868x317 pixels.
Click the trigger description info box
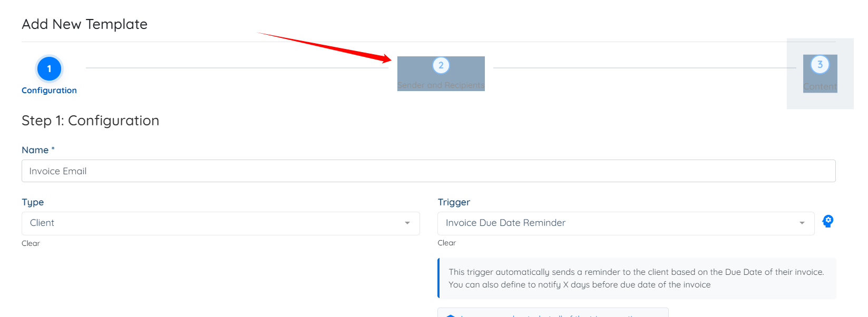[x=637, y=279]
